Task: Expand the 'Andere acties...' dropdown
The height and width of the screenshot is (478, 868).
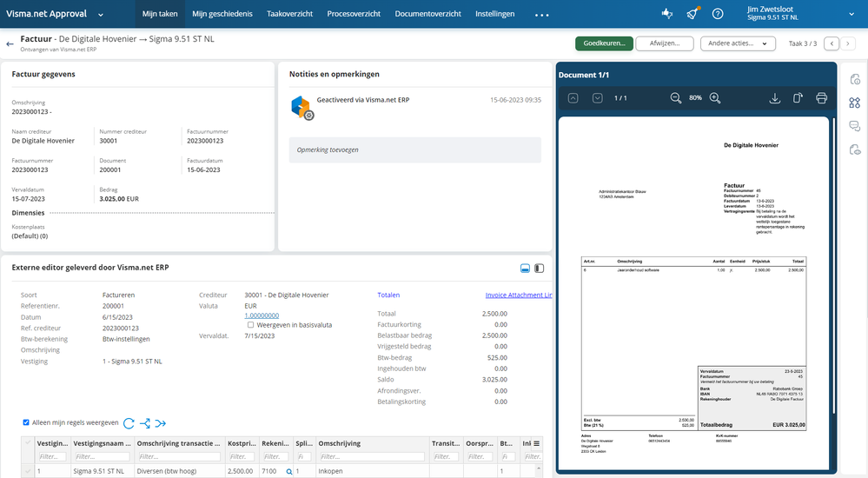Action: click(738, 43)
